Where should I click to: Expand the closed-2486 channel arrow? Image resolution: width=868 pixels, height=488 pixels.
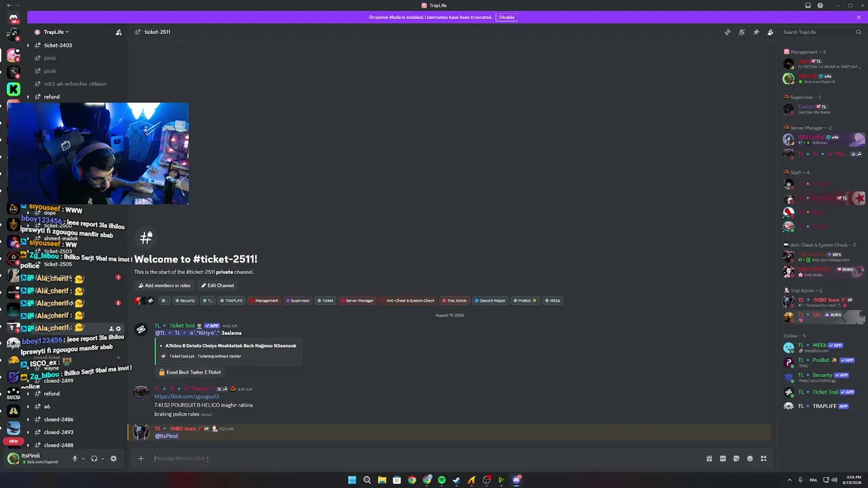click(28, 420)
